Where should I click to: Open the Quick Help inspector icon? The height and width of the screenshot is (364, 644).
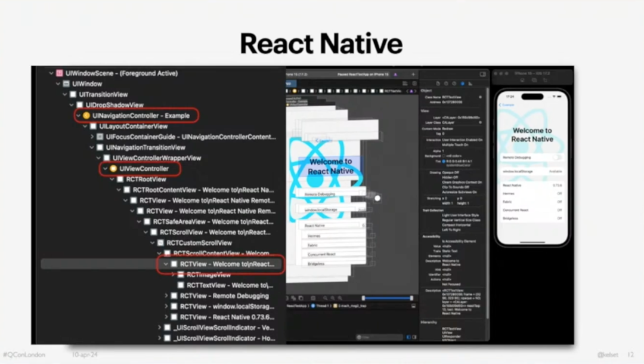click(454, 84)
